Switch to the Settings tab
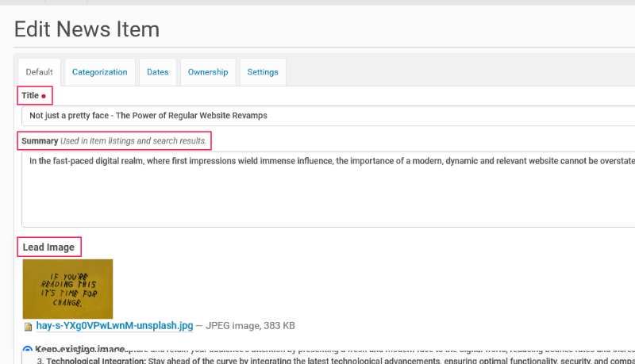 coord(262,72)
